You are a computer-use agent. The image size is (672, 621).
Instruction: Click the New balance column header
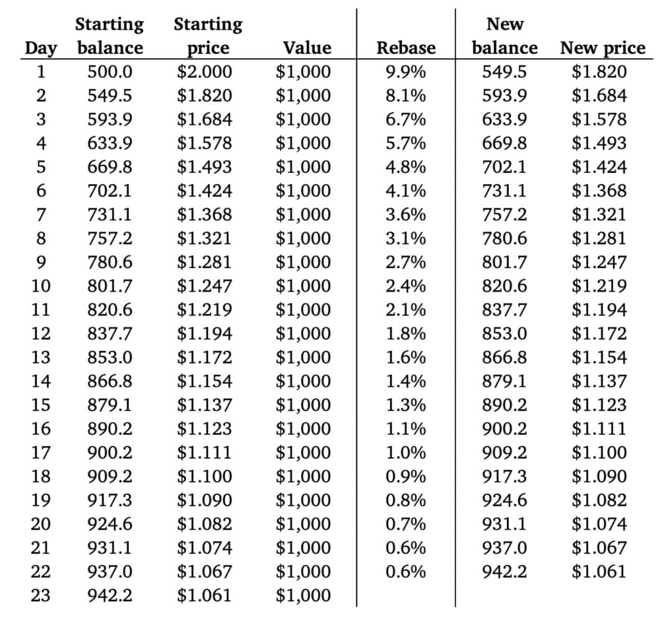[505, 35]
